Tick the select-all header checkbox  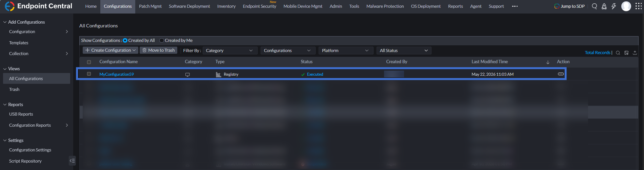click(89, 62)
